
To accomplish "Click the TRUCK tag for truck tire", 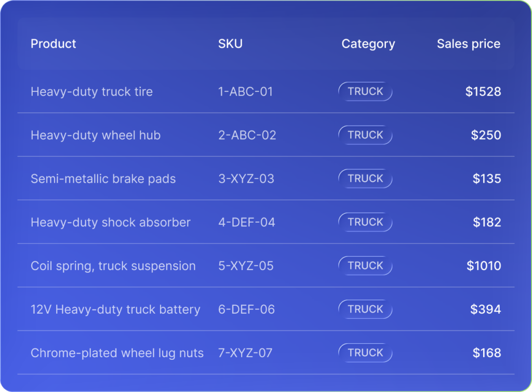I will (365, 91).
